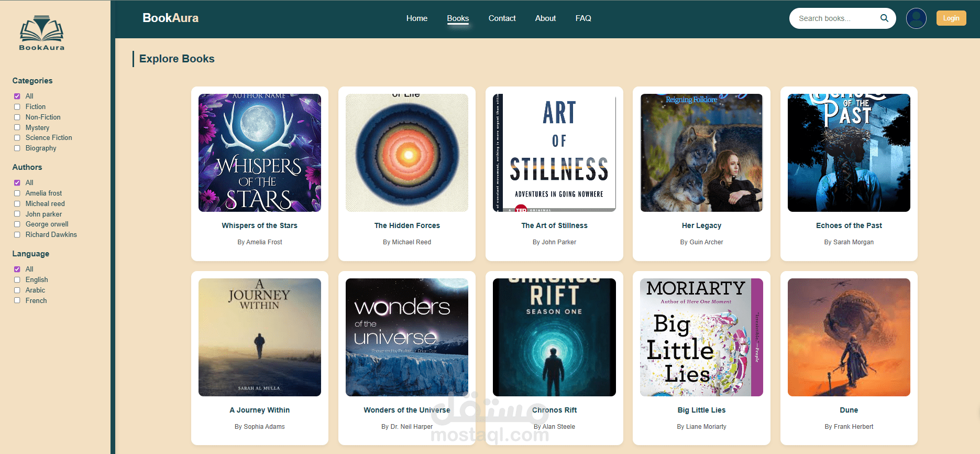Click the Big Little Lies title
The height and width of the screenshot is (454, 980).
point(701,410)
